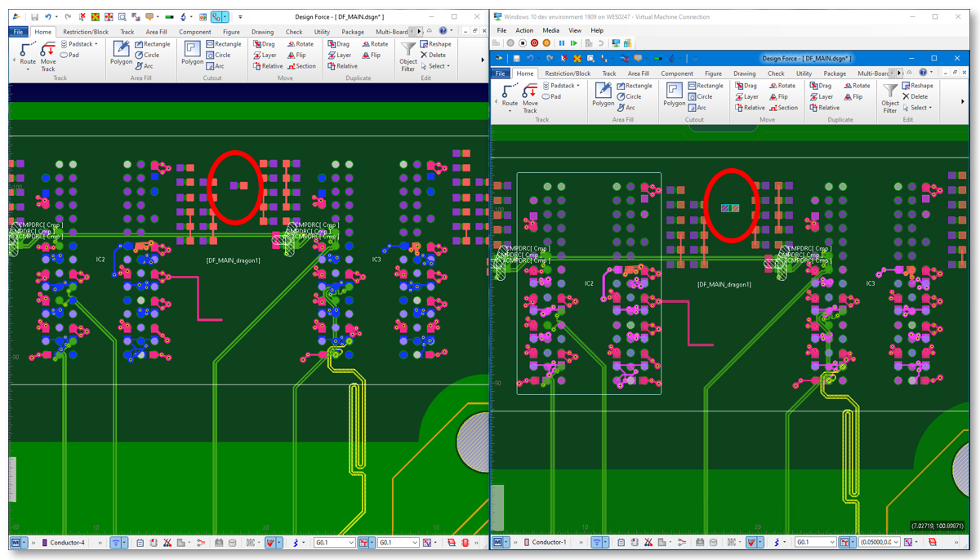Image resolution: width=980 pixels, height=560 pixels.
Task: Click the VM Reset/Resume green play button
Action: coord(574,42)
